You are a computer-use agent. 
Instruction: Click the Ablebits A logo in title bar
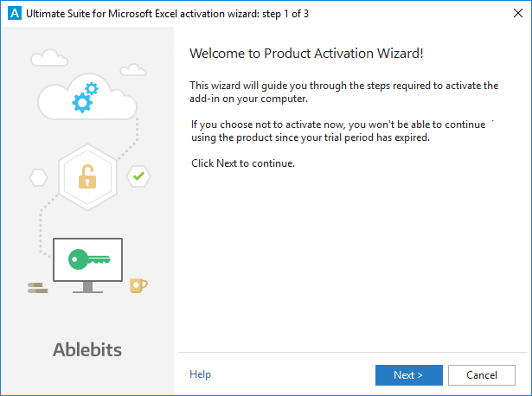coord(15,13)
